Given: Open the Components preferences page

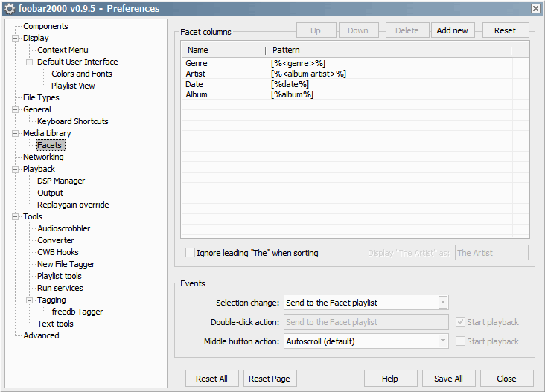Looking at the screenshot, I should (45, 26).
